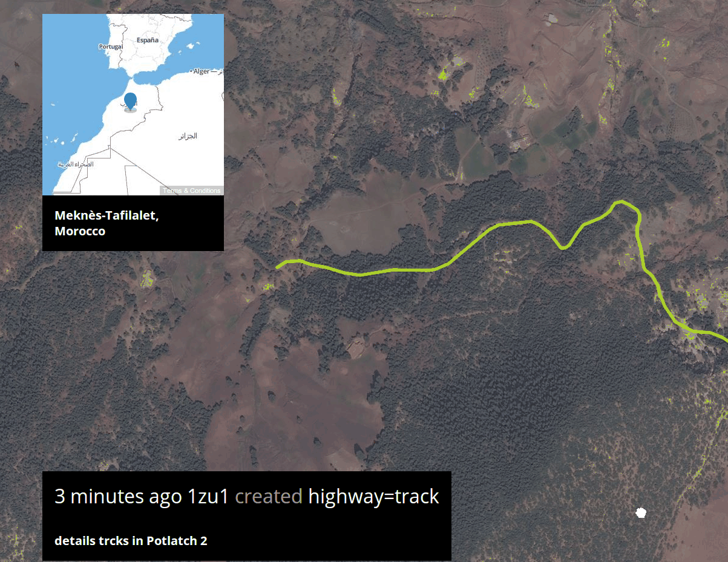
Task: Click the Balearic Islands on the minimap
Action: (194, 45)
